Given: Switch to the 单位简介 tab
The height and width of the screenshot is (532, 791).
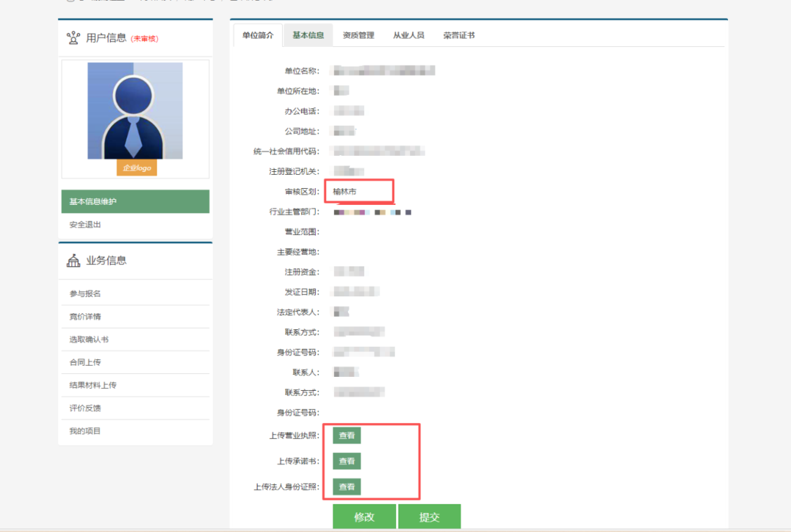Looking at the screenshot, I should pyautogui.click(x=258, y=35).
